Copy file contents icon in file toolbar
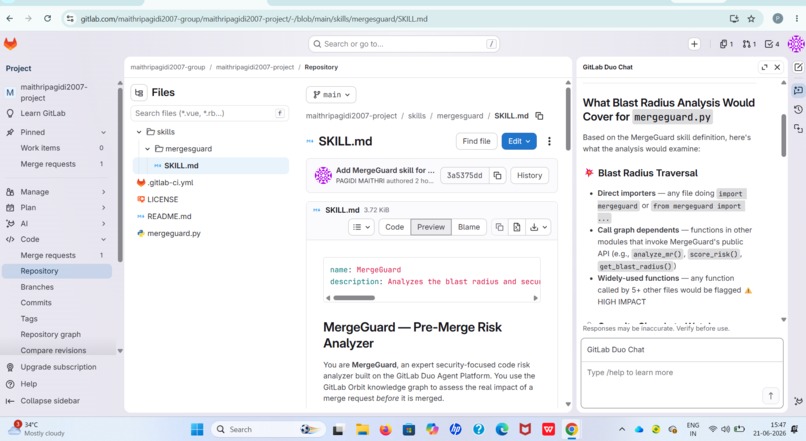Screen dimensions: 806x441 pyautogui.click(x=499, y=227)
